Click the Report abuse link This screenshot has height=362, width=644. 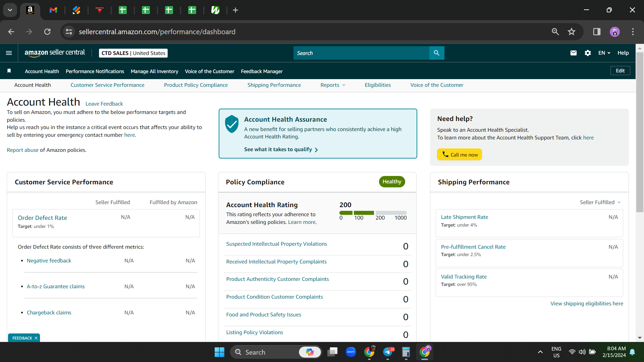[x=23, y=150]
